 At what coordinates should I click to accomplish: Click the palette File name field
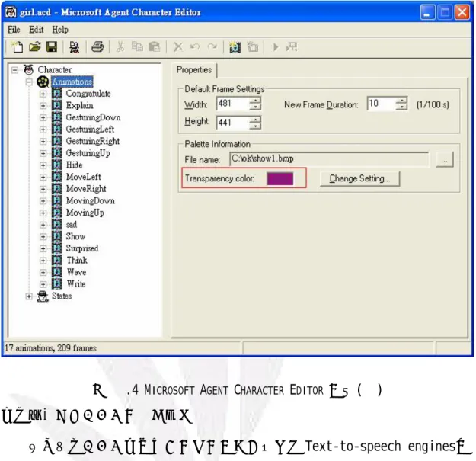click(x=330, y=159)
